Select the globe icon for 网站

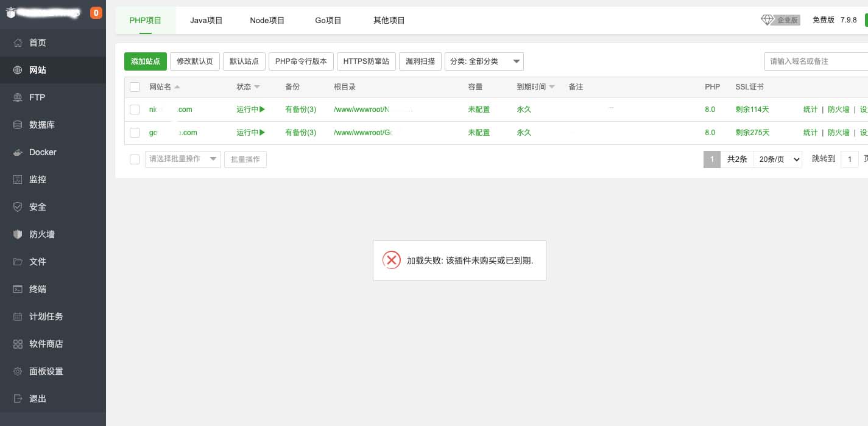tap(18, 70)
